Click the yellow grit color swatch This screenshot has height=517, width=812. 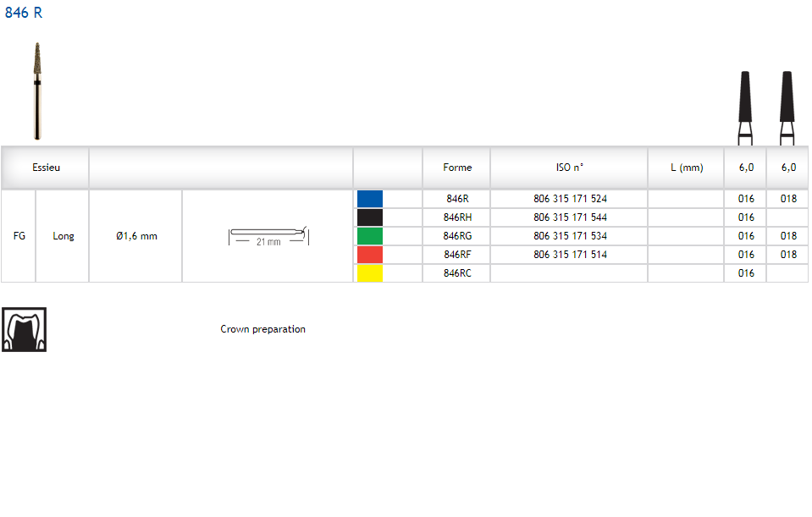click(x=370, y=273)
